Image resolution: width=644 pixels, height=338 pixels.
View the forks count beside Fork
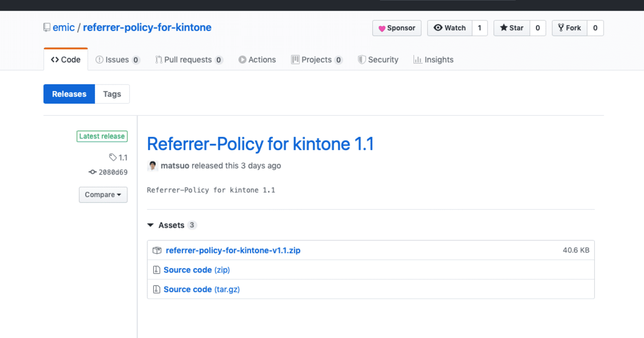(595, 28)
